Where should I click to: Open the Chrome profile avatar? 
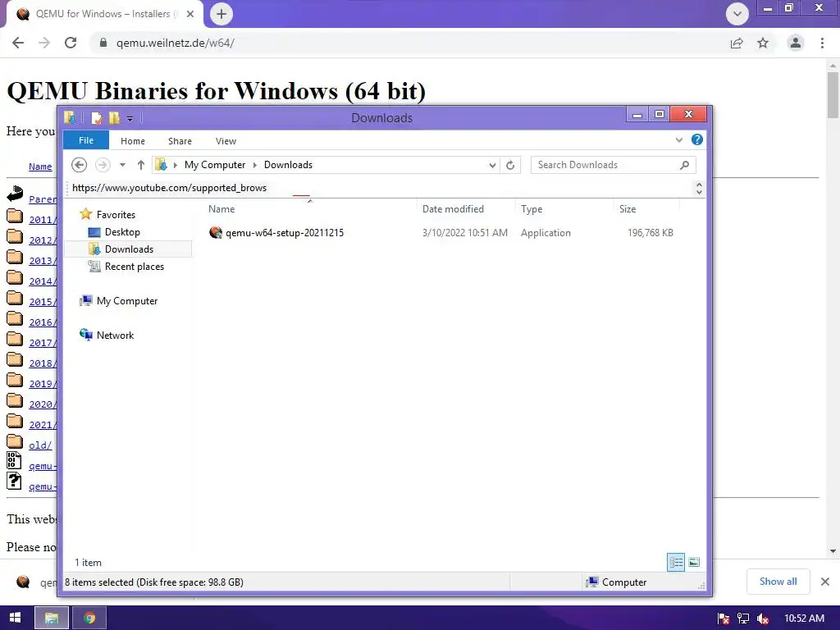pos(796,43)
